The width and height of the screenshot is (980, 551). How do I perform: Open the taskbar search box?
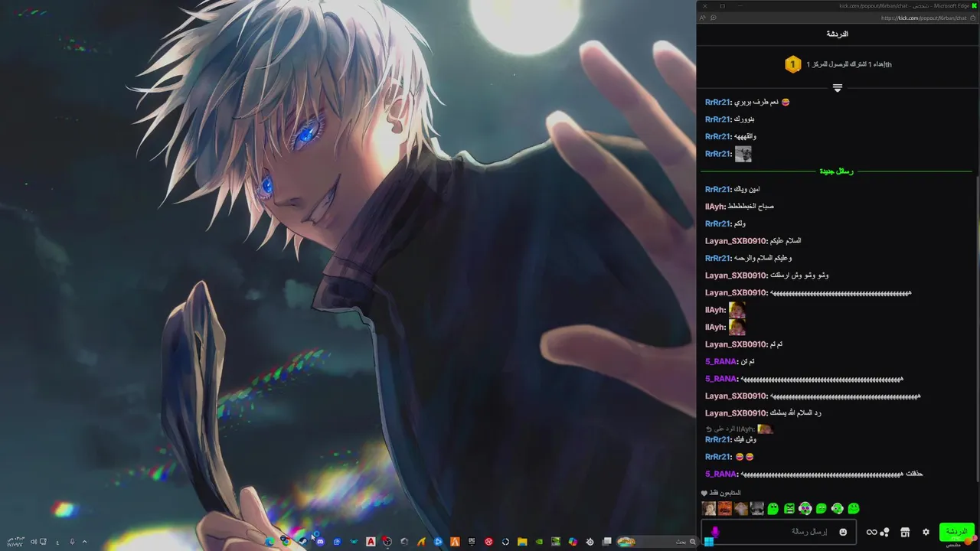(658, 542)
